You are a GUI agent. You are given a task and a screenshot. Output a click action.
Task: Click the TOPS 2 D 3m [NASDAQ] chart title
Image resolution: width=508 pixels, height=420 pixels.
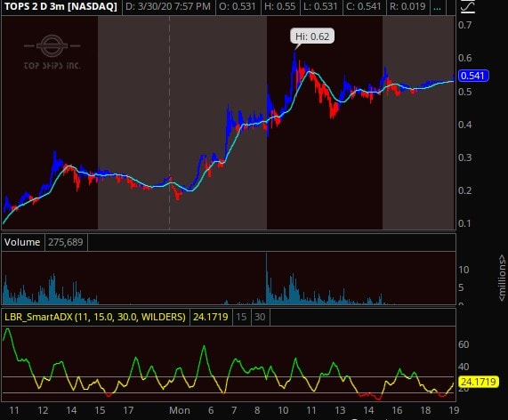pyautogui.click(x=60, y=6)
